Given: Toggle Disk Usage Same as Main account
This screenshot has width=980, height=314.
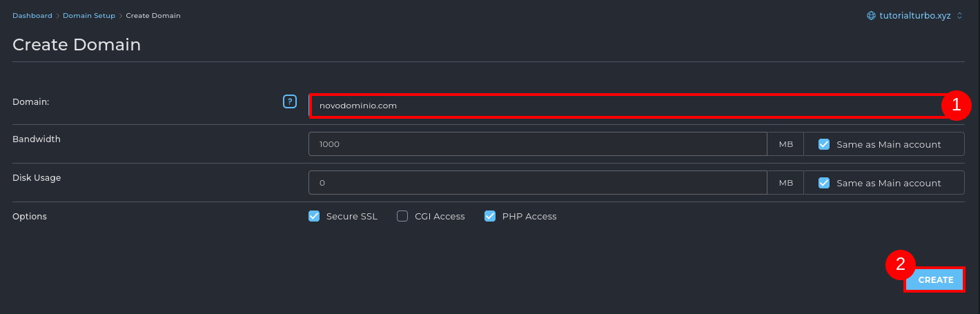Looking at the screenshot, I should (x=823, y=183).
